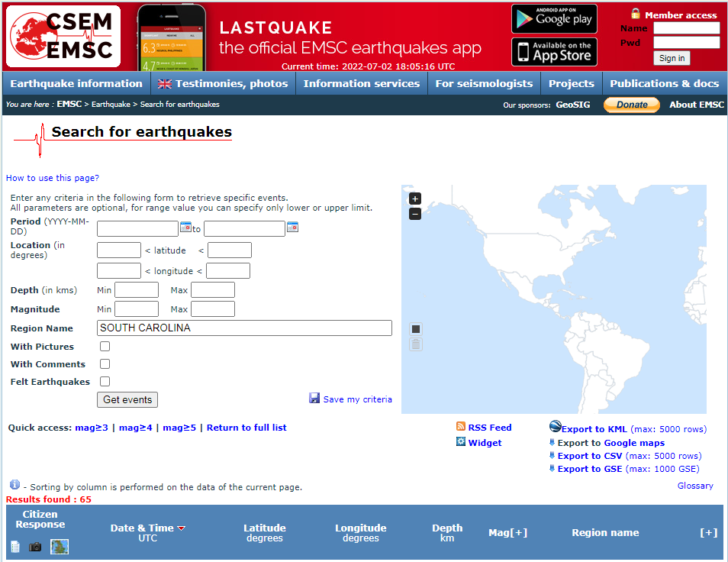The width and height of the screenshot is (728, 562).
Task: Click the minimum latitude field
Action: 119,250
